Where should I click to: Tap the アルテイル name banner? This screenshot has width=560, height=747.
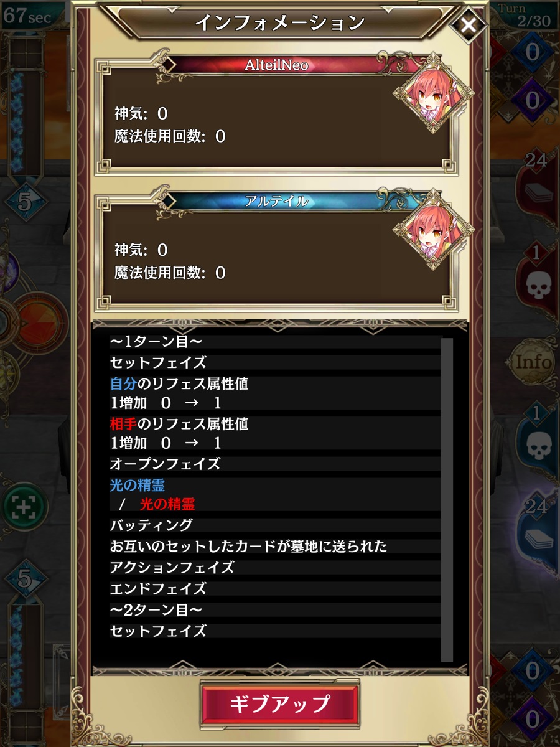pyautogui.click(x=277, y=200)
